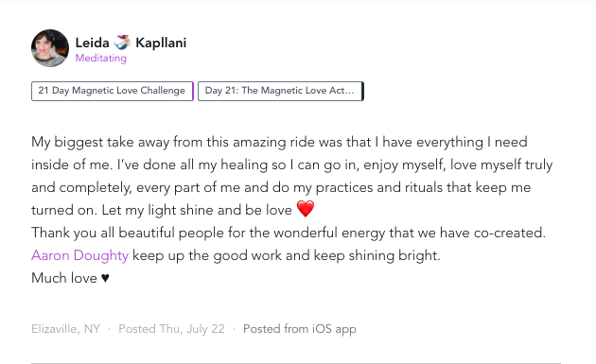This screenshot has width=596, height=364.
Task: Click the Posted from iOS app label
Action: pos(300,329)
